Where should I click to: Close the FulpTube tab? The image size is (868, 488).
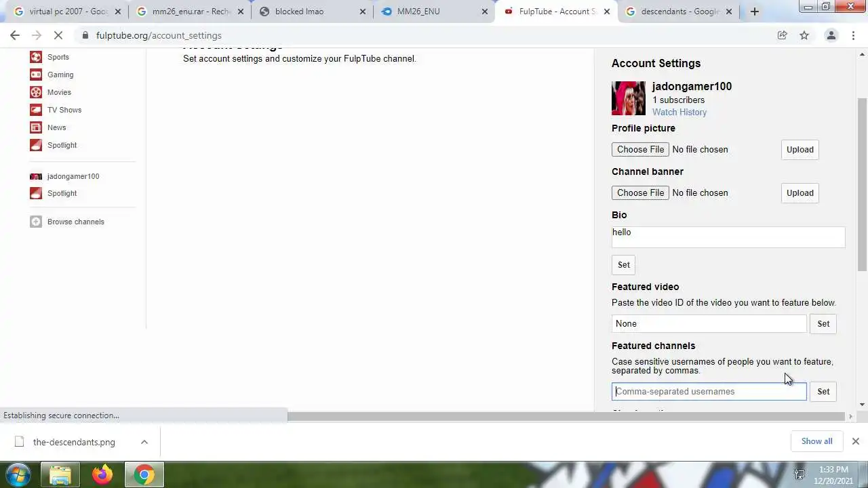click(x=607, y=12)
